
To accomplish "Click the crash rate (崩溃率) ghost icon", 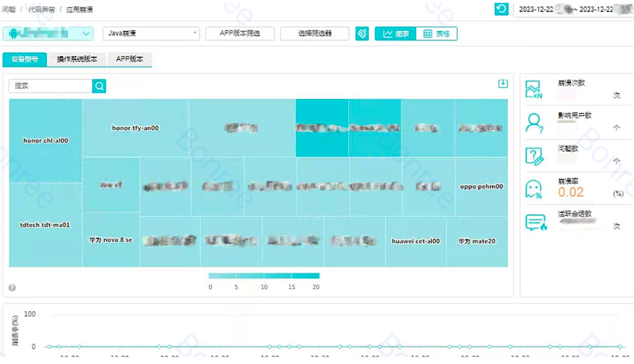I will [534, 189].
